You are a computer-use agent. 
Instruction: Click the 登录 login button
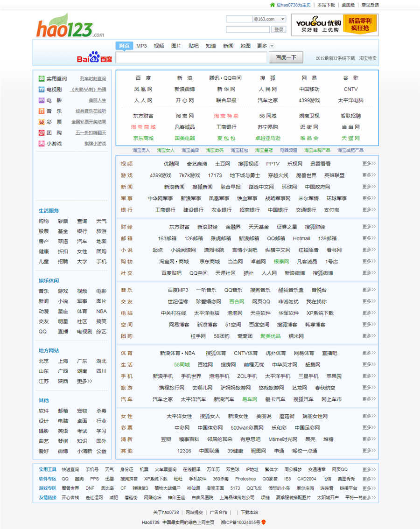(279, 29)
